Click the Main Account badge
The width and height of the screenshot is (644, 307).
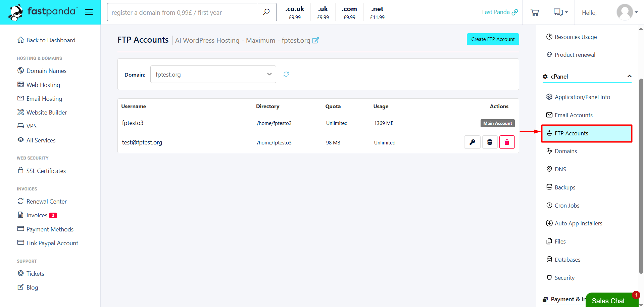pos(497,123)
